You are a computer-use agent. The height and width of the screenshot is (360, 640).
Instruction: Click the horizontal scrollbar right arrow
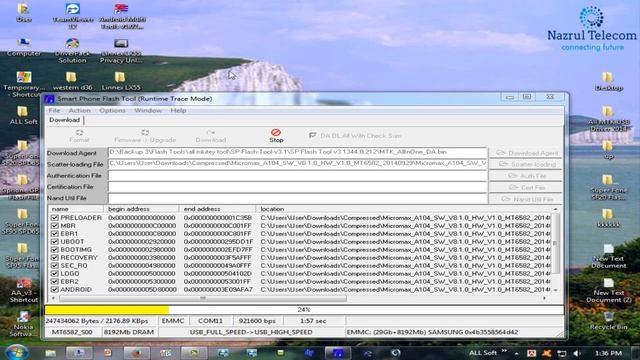pos(544,298)
